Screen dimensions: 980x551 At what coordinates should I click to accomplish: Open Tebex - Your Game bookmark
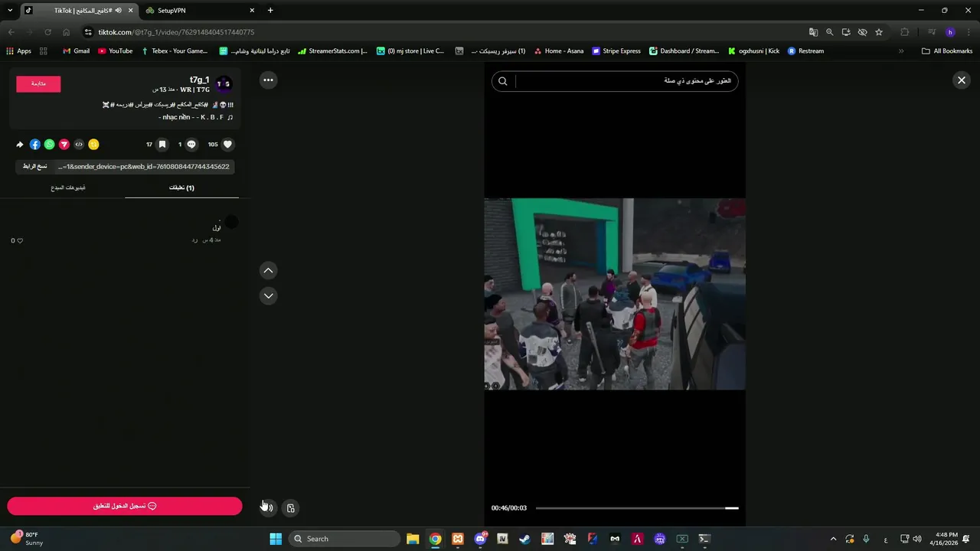tap(175, 51)
